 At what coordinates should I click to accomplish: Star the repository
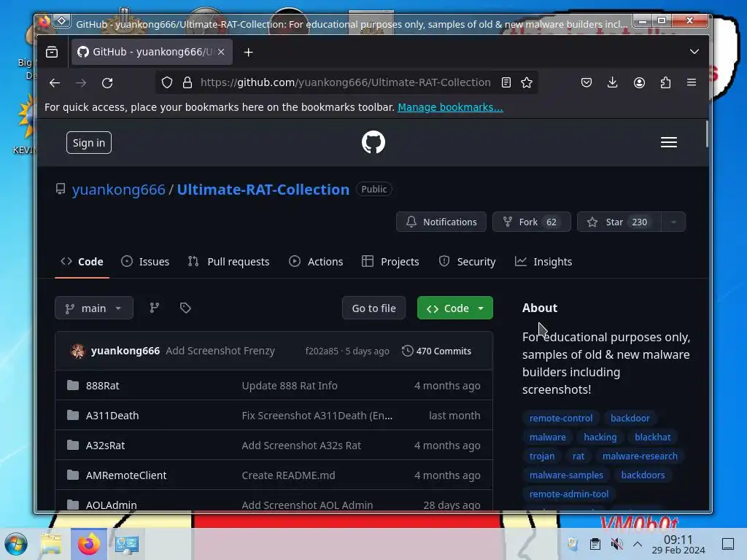(619, 222)
